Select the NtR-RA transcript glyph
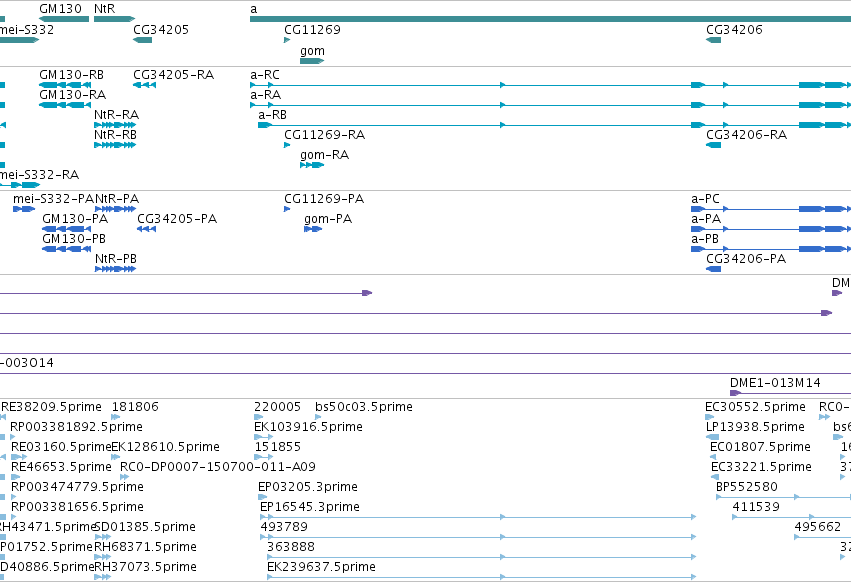The width and height of the screenshot is (851, 582). coord(115,125)
